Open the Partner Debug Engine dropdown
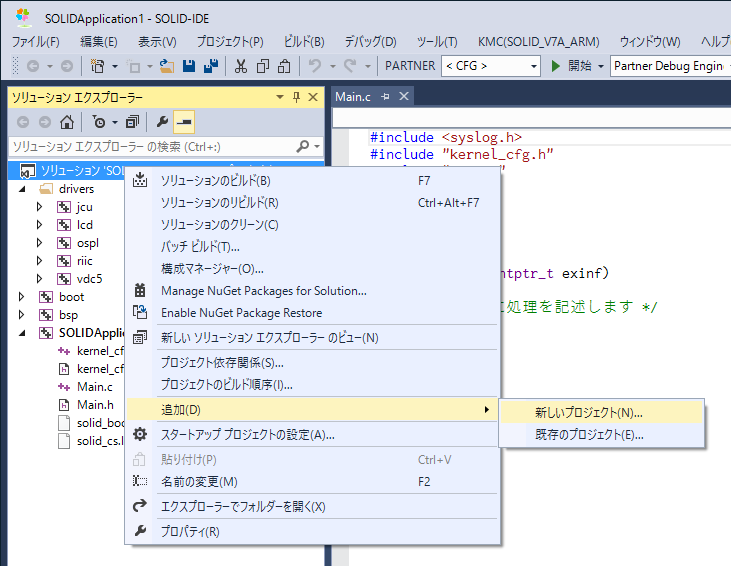The height and width of the screenshot is (566, 731). click(670, 66)
